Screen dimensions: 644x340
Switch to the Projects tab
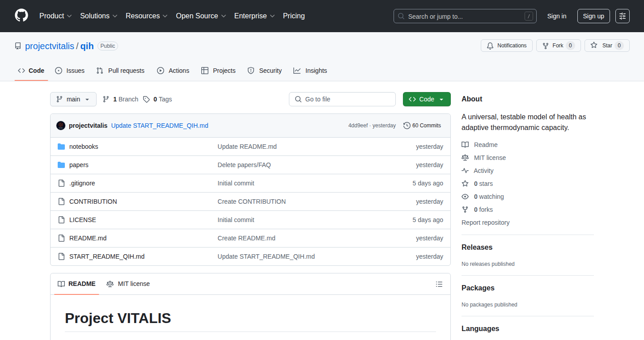[218, 71]
